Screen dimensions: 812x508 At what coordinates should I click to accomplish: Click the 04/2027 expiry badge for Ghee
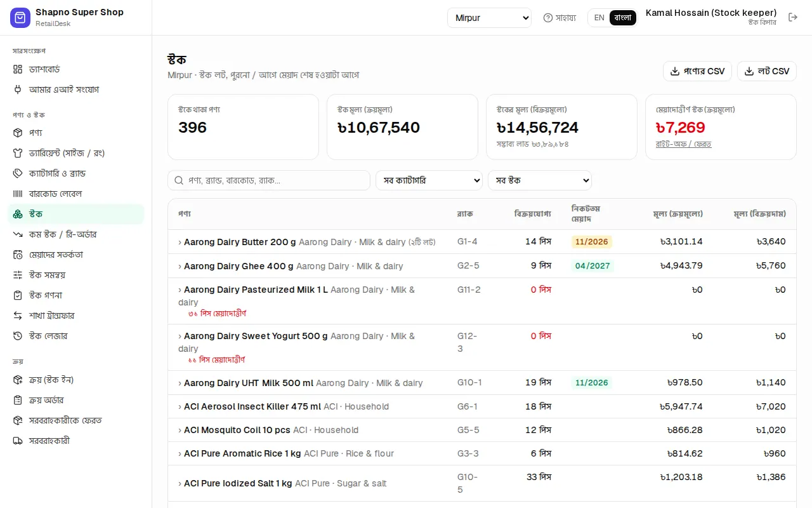pyautogui.click(x=592, y=266)
